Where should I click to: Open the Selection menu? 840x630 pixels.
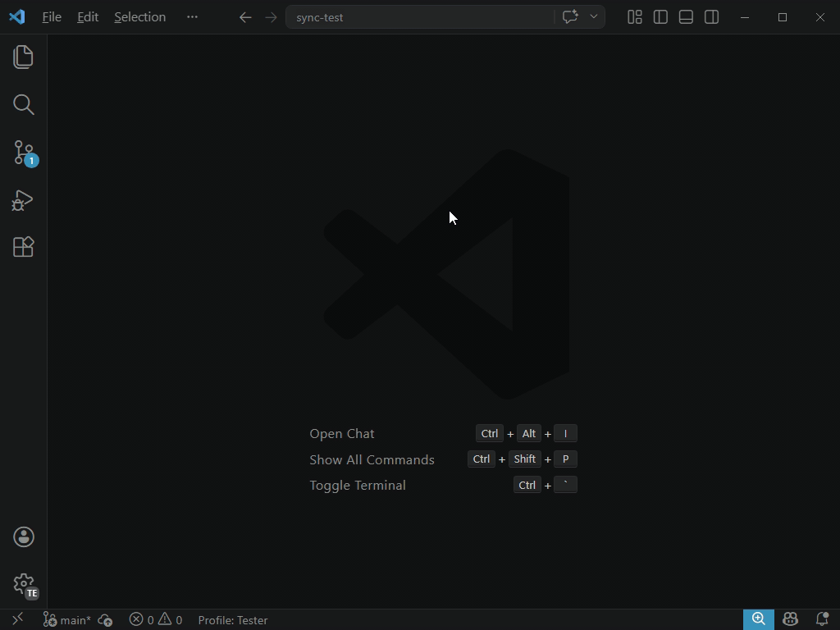(x=139, y=17)
